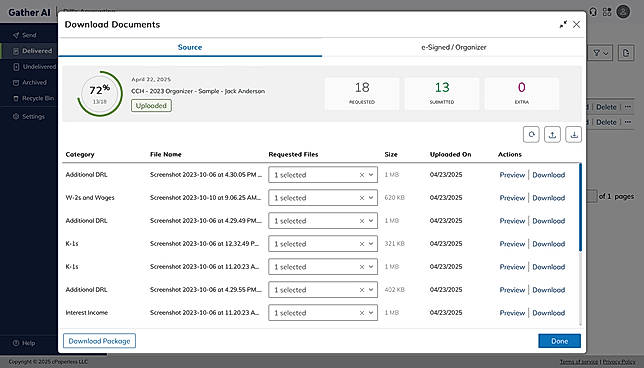Click the Download Package button
Image resolution: width=644 pixels, height=368 pixels.
(99, 341)
